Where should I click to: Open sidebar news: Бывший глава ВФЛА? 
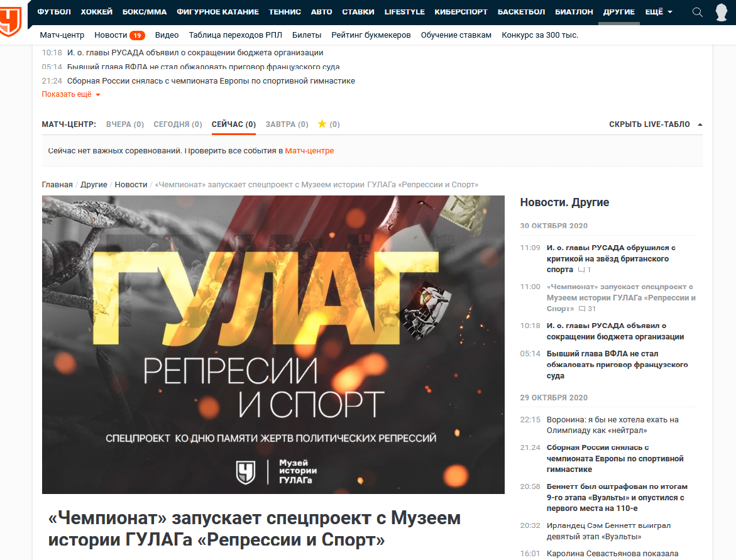coord(617,365)
